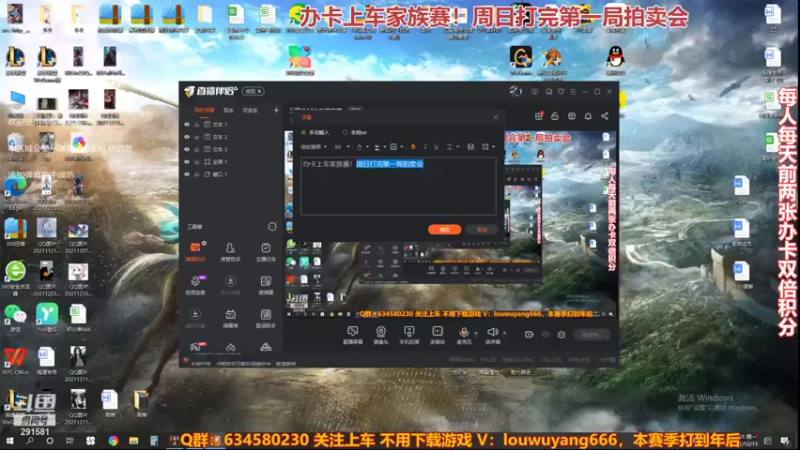Screen dimensions: 800x450
Task: Expand the font color A dropdown arrow
Action: [x=366, y=147]
